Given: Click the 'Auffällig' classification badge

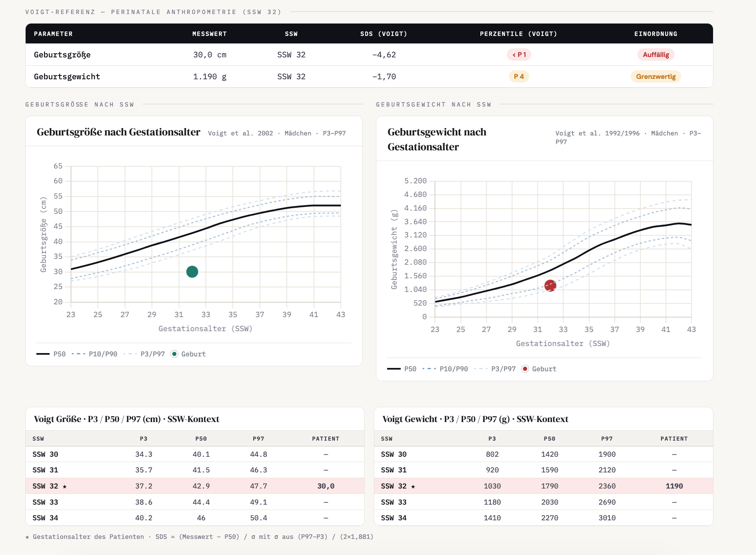Looking at the screenshot, I should pos(656,55).
